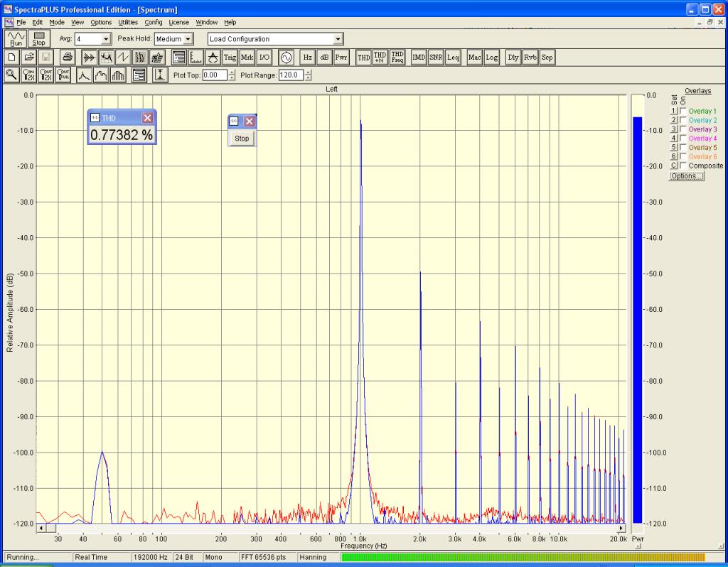Open the signal generator sine-wave icon
The height and width of the screenshot is (567, 728).
[x=286, y=58]
